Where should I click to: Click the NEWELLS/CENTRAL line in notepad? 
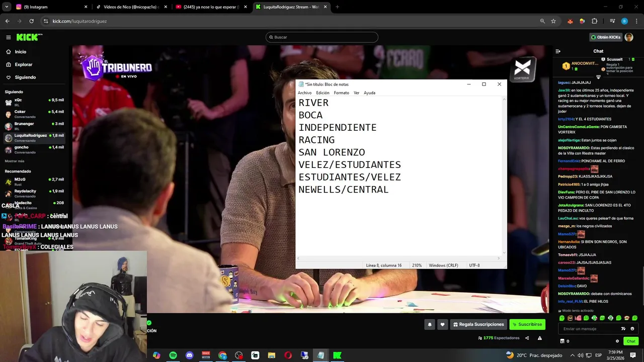pos(344,190)
